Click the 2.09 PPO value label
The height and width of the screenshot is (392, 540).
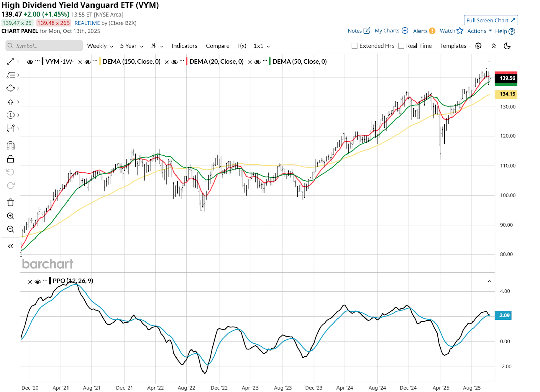pyautogui.click(x=503, y=315)
